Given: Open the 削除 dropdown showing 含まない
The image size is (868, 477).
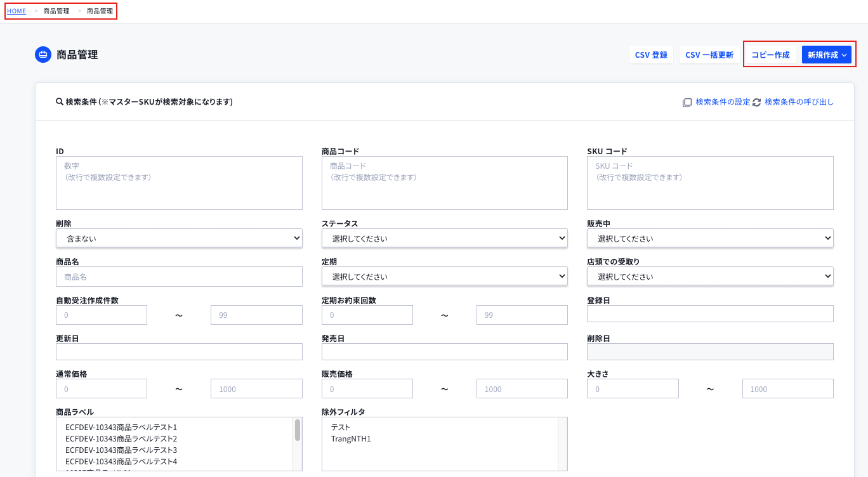Looking at the screenshot, I should point(179,238).
